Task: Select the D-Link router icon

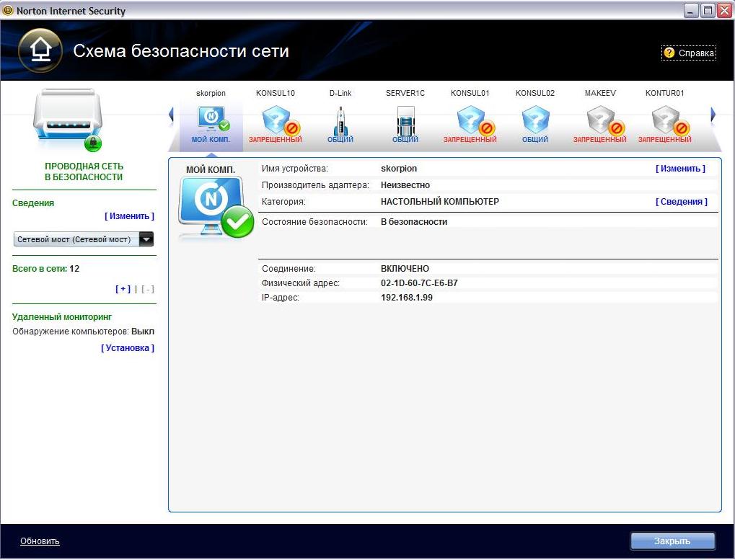Action: 340,121
